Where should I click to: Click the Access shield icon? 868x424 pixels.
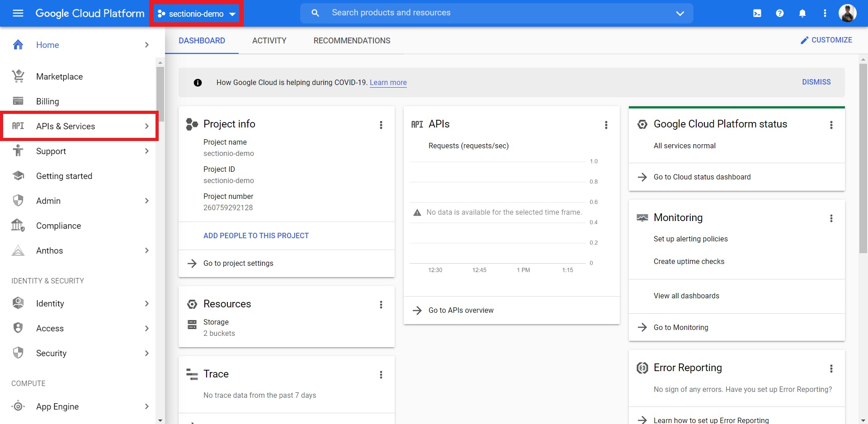[18, 328]
